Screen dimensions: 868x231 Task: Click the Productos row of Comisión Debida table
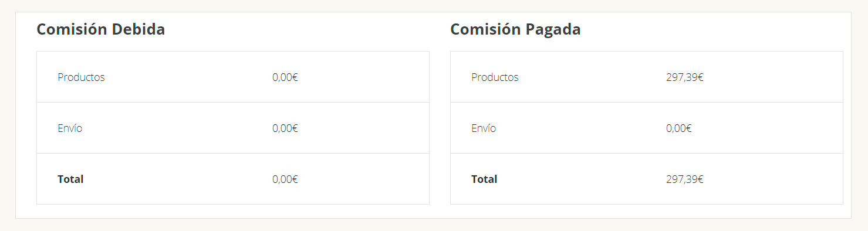tap(233, 77)
